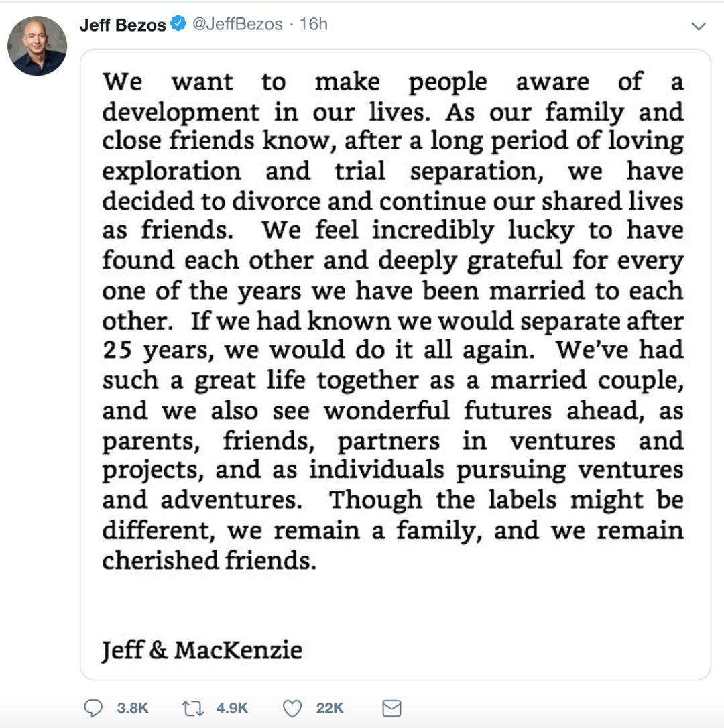Click the opening line "We want to make"
The width and height of the screenshot is (724, 728).
(241, 82)
